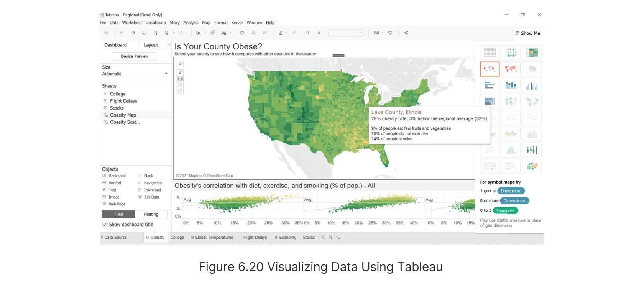Collapse the left dashboard pane chevron
Screen dimensions: 644x289
click(x=169, y=45)
